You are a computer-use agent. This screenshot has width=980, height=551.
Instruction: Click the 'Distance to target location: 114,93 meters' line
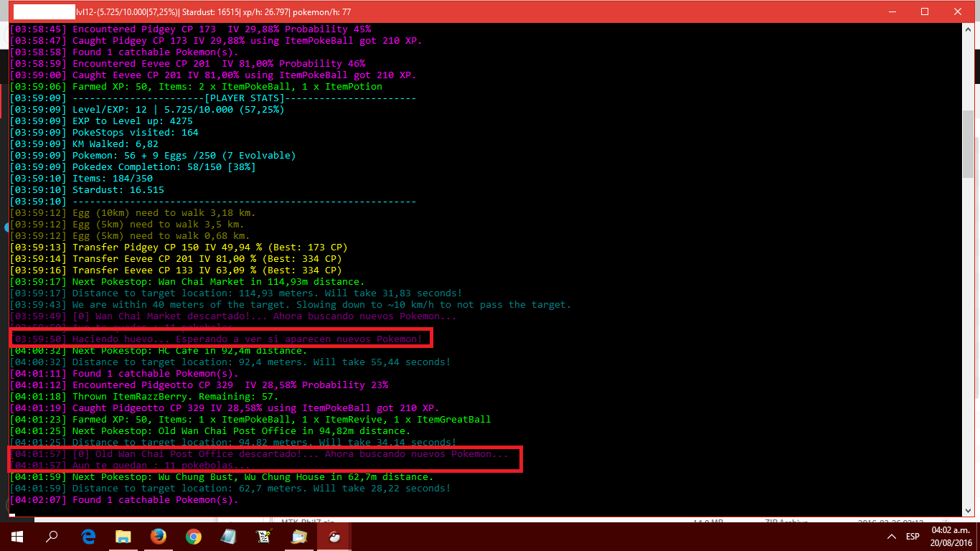coord(236,293)
